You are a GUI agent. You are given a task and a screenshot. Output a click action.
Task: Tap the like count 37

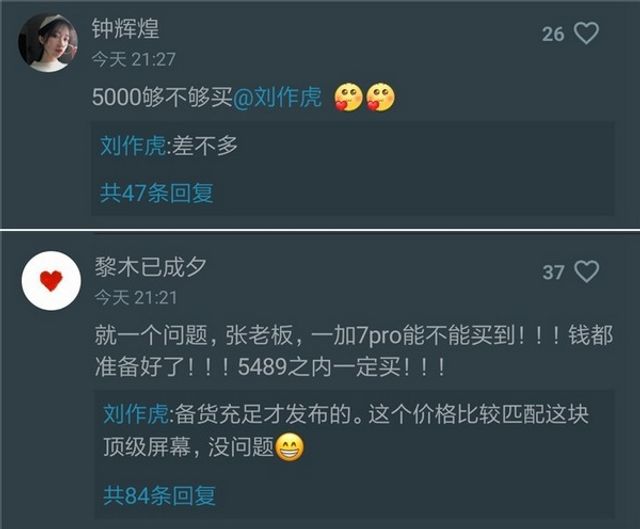click(x=553, y=272)
